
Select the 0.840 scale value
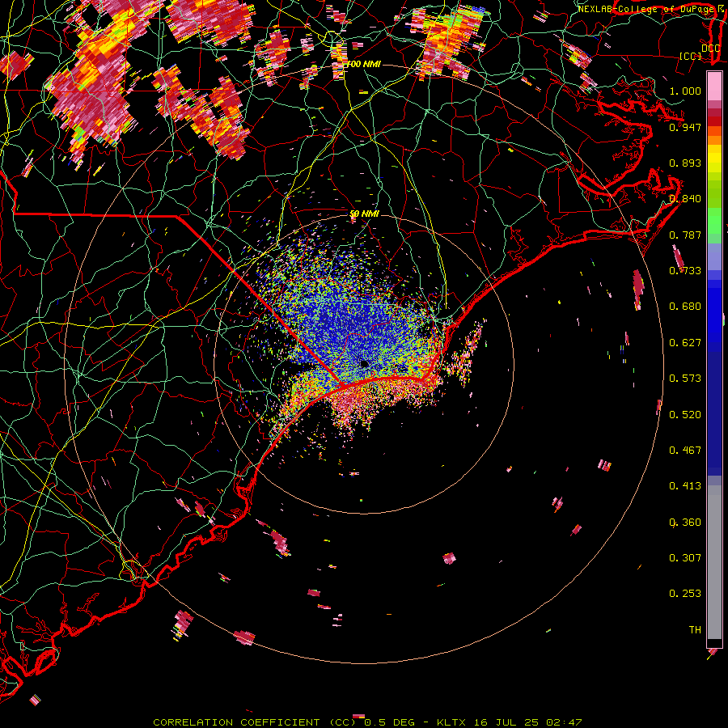[x=685, y=199]
